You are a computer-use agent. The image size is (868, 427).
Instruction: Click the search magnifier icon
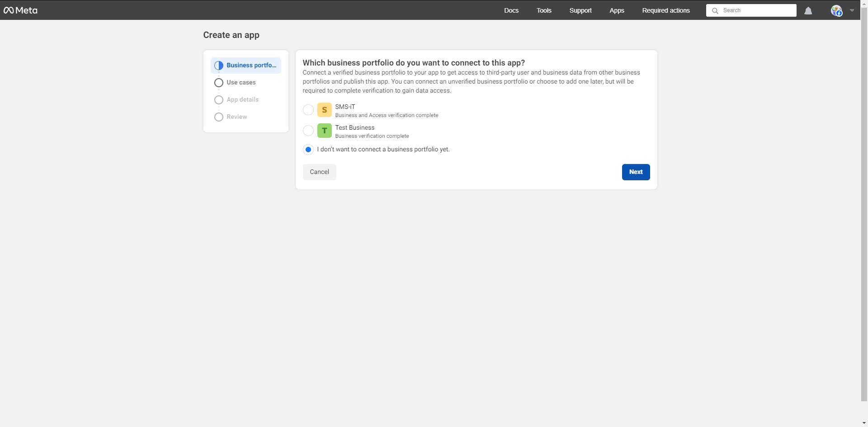click(x=715, y=11)
